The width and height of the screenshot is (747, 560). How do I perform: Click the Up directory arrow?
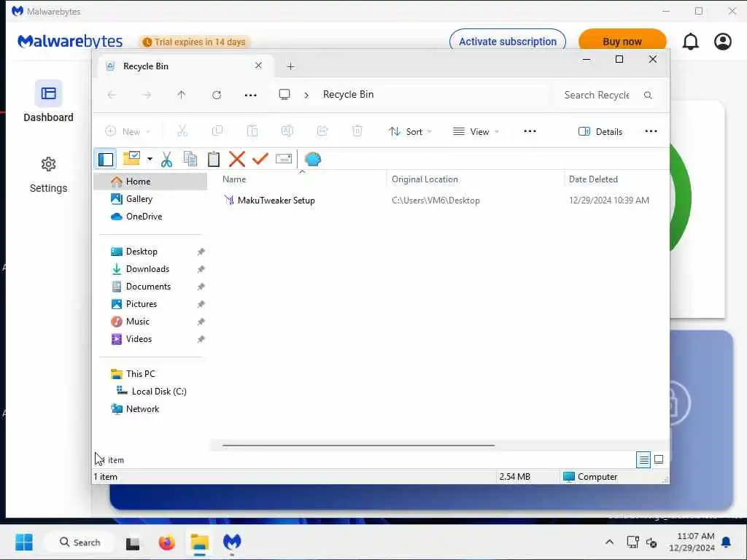click(182, 95)
